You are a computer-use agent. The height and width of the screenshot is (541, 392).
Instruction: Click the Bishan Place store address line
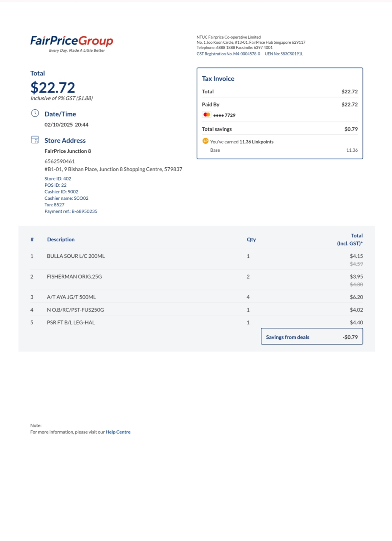pos(113,170)
